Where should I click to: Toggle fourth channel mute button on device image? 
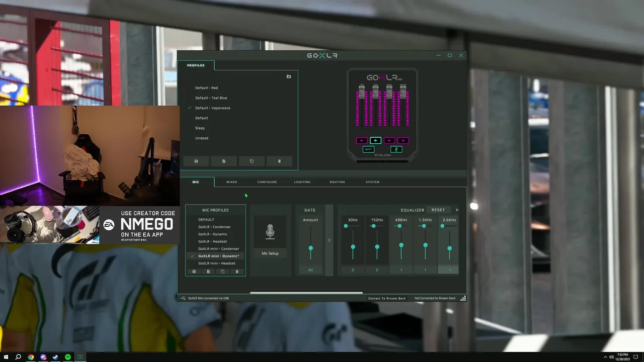[x=403, y=141]
